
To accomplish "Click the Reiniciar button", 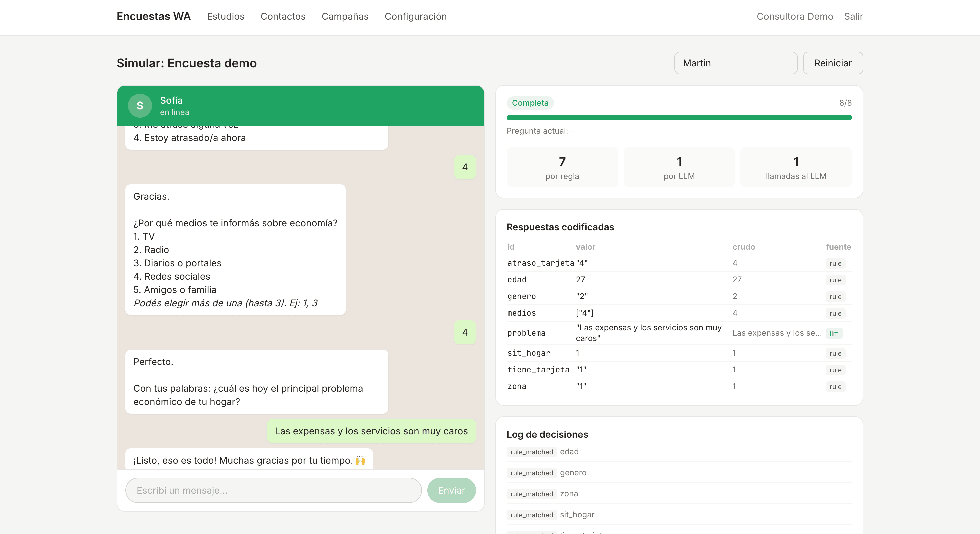I will [833, 63].
